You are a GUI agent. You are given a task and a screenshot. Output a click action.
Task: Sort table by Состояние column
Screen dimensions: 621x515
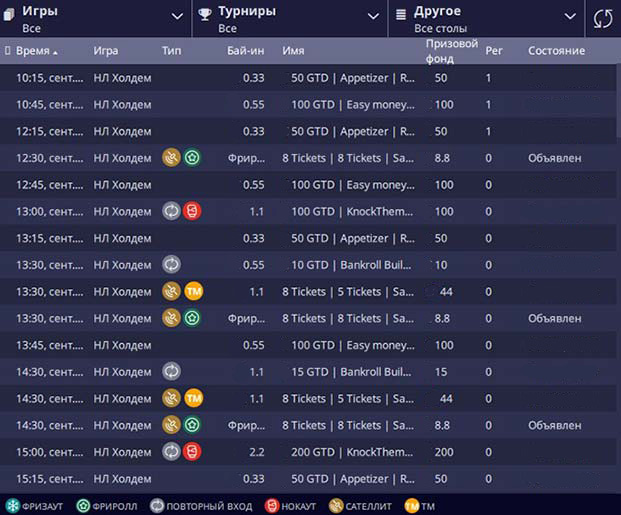(x=556, y=51)
